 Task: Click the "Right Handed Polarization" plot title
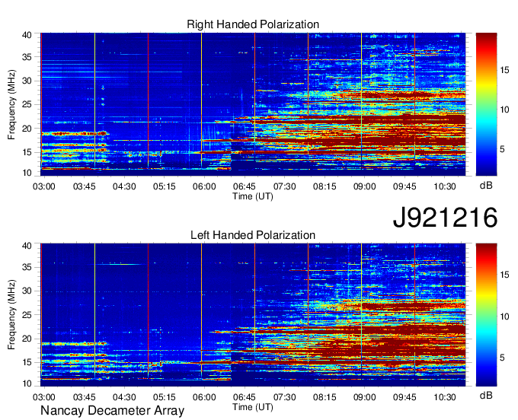point(253,24)
